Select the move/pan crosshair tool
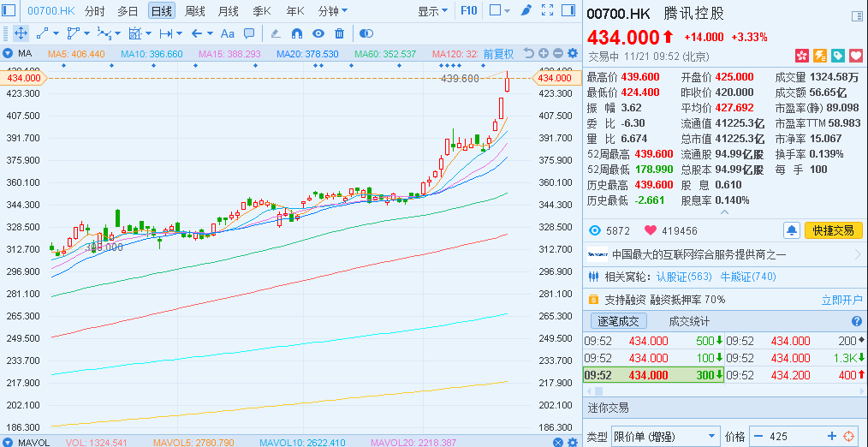The width and height of the screenshot is (868, 447). tap(21, 33)
